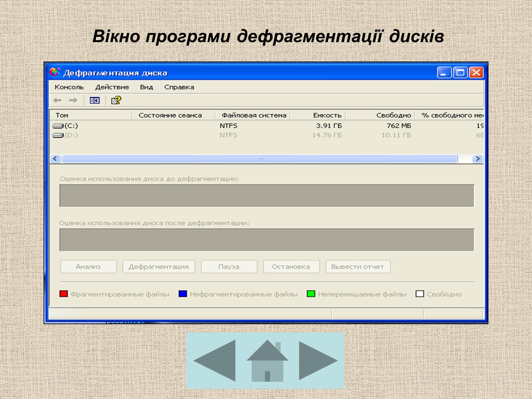Click NTFS in the (C:) row

point(228,126)
